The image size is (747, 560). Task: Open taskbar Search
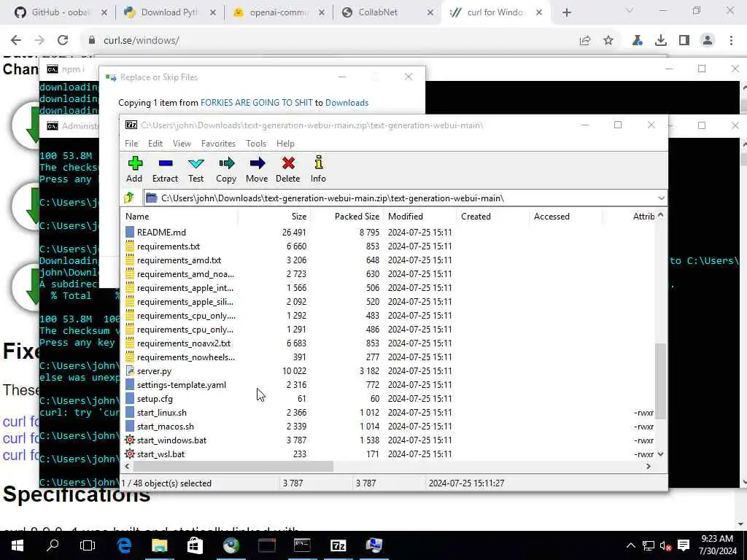[53, 545]
